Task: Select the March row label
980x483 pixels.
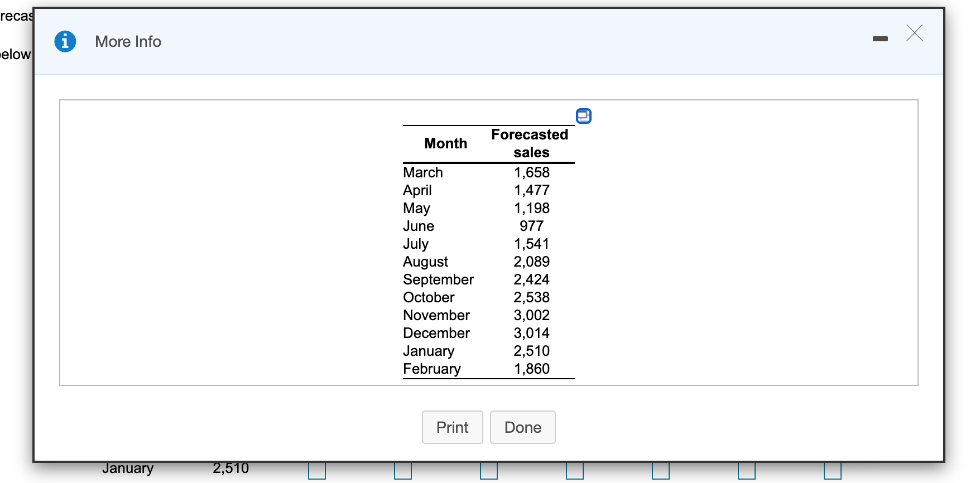Action: click(423, 172)
